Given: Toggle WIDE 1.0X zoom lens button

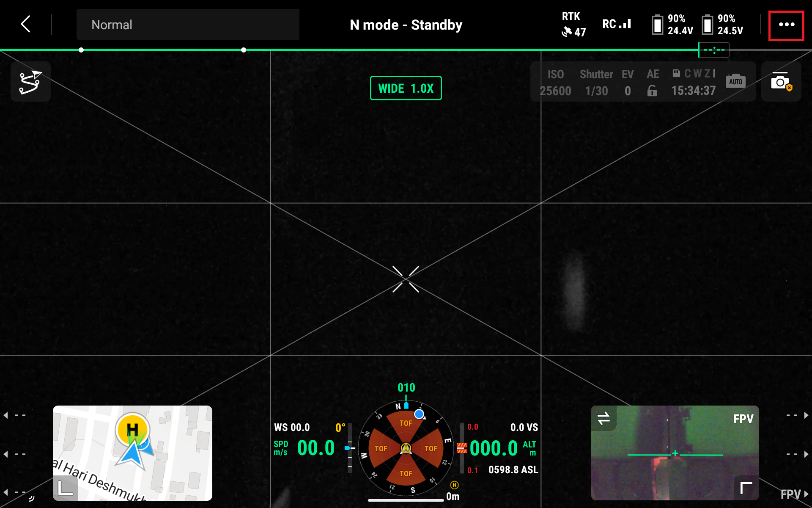Looking at the screenshot, I should 406,88.
